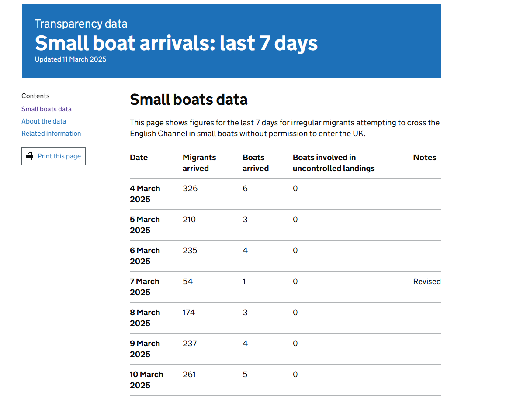The height and width of the screenshot is (420, 527).
Task: Click the Migrants arrived column header
Action: [199, 163]
